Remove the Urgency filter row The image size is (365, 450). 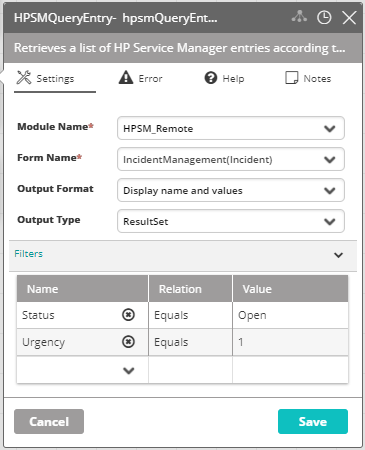(x=128, y=342)
